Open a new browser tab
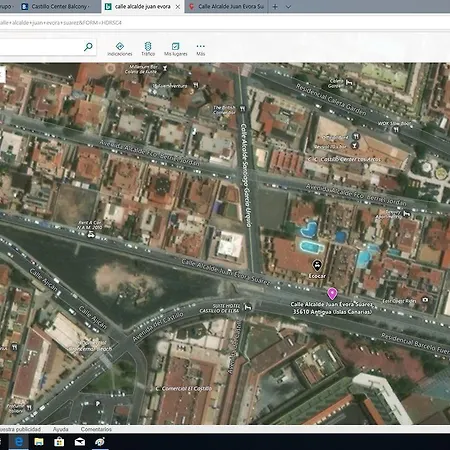Viewport: 450px width, 450px height. tap(275, 6)
